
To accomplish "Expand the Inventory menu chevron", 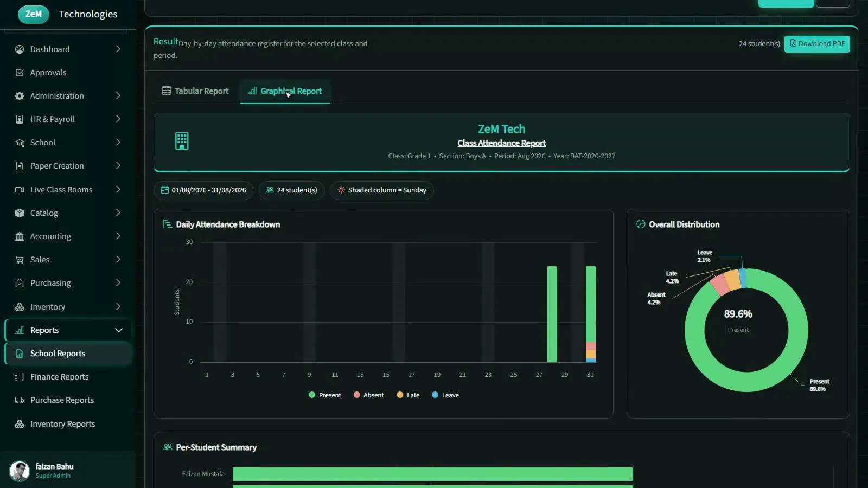I will pyautogui.click(x=118, y=307).
